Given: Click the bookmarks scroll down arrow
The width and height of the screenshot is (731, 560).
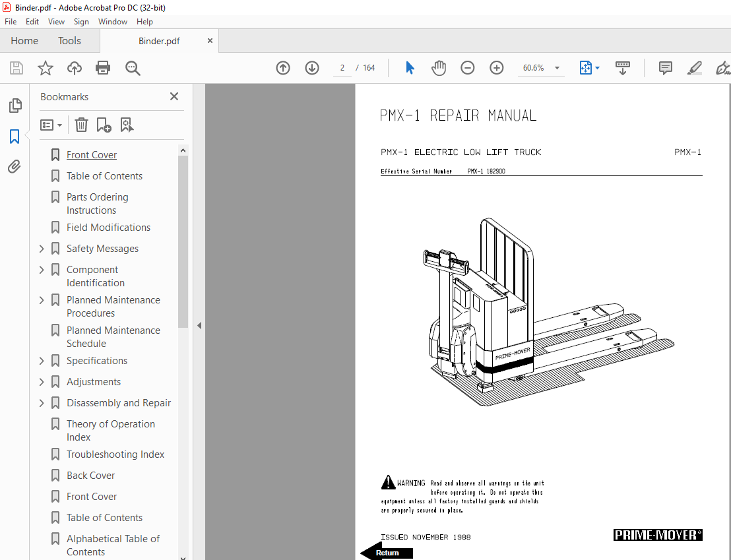Looking at the screenshot, I should 183,557.
